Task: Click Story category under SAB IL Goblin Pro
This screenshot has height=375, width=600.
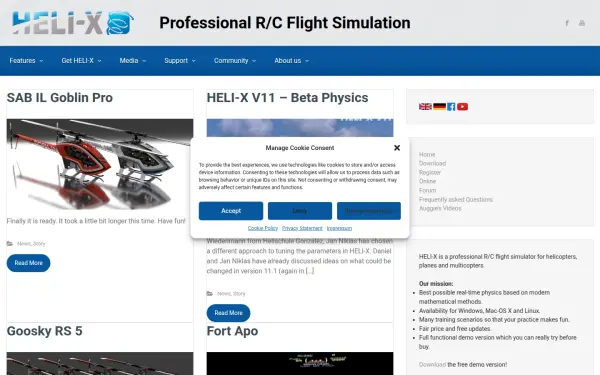Action: (x=39, y=244)
